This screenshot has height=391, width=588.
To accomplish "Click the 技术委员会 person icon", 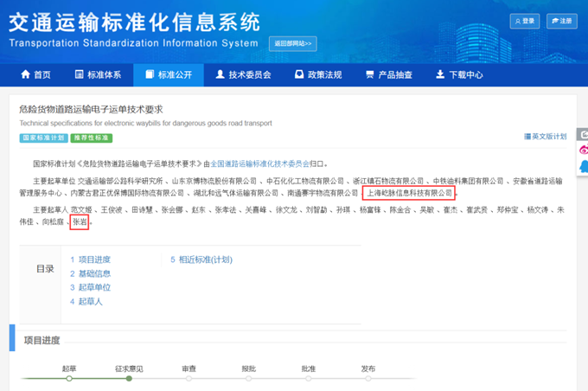I will [220, 74].
